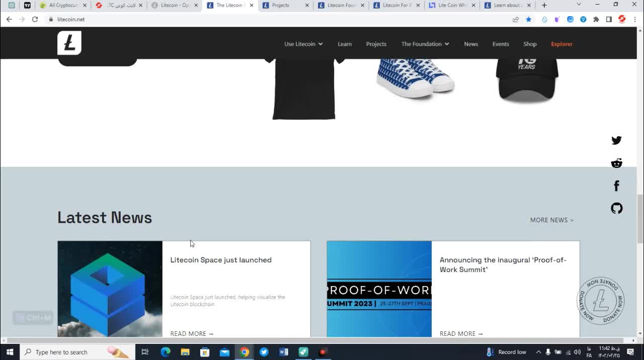Expand The Foundation dropdown menu
Image resolution: width=644 pixels, height=360 pixels.
pyautogui.click(x=425, y=44)
